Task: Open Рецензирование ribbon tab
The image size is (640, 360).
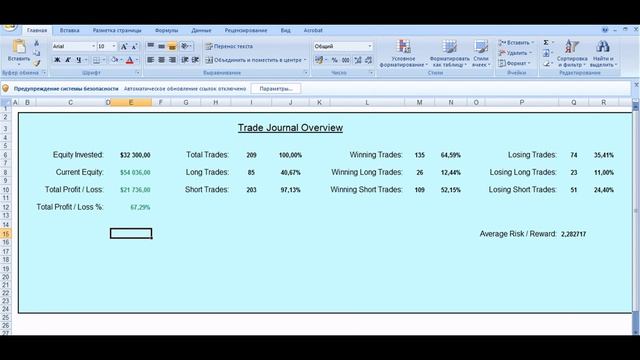Action: point(246,30)
